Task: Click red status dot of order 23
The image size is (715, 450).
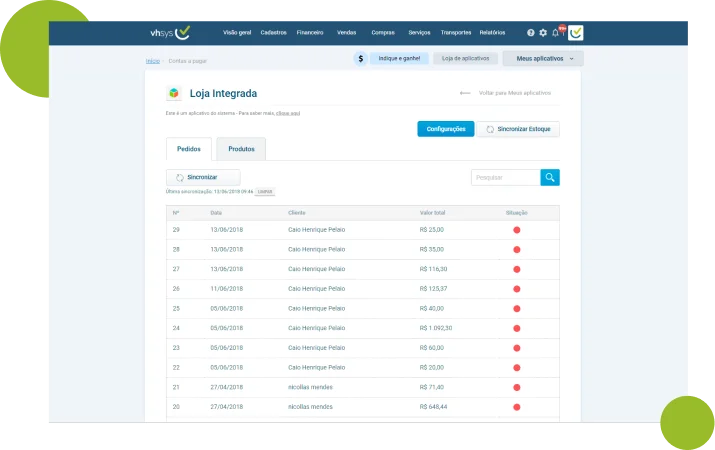Action: click(517, 348)
